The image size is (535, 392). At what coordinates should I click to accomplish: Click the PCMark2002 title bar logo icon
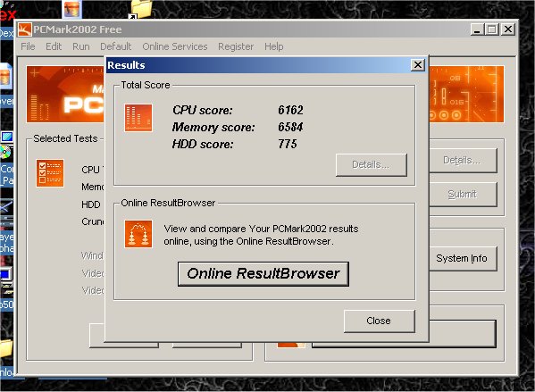point(25,29)
